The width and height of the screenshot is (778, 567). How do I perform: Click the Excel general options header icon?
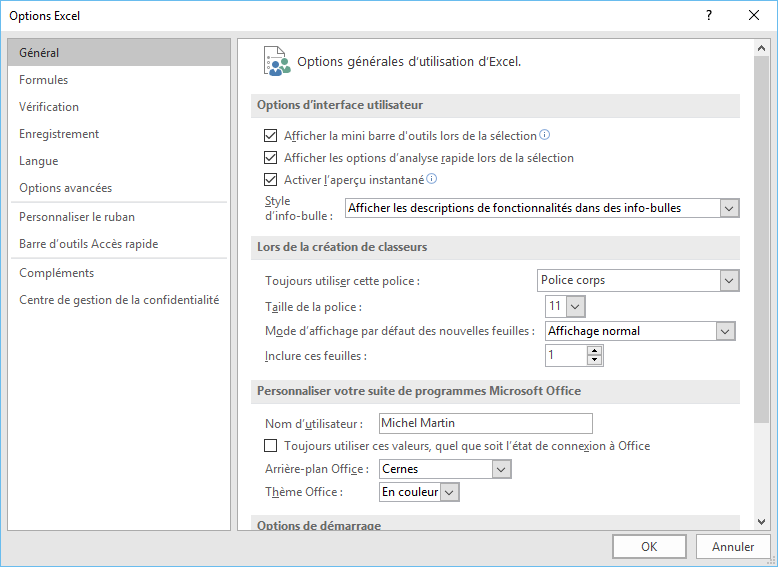click(276, 61)
